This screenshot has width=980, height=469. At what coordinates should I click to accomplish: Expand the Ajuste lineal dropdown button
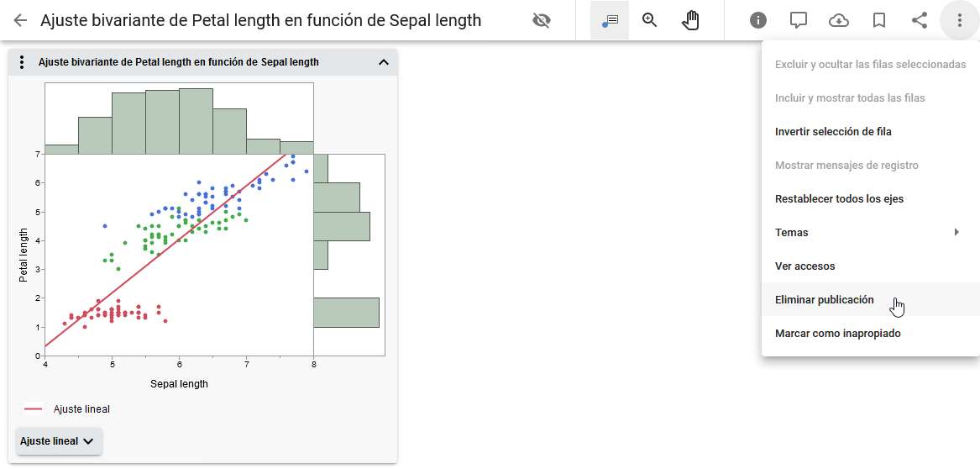click(59, 441)
